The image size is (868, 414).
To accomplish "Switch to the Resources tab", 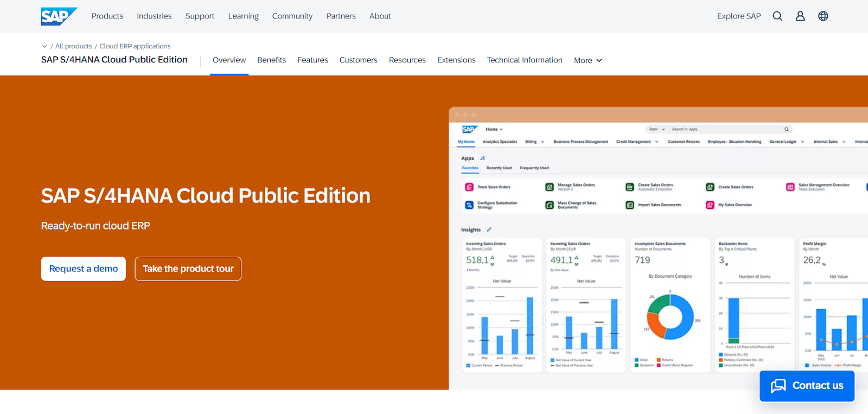I will [407, 60].
